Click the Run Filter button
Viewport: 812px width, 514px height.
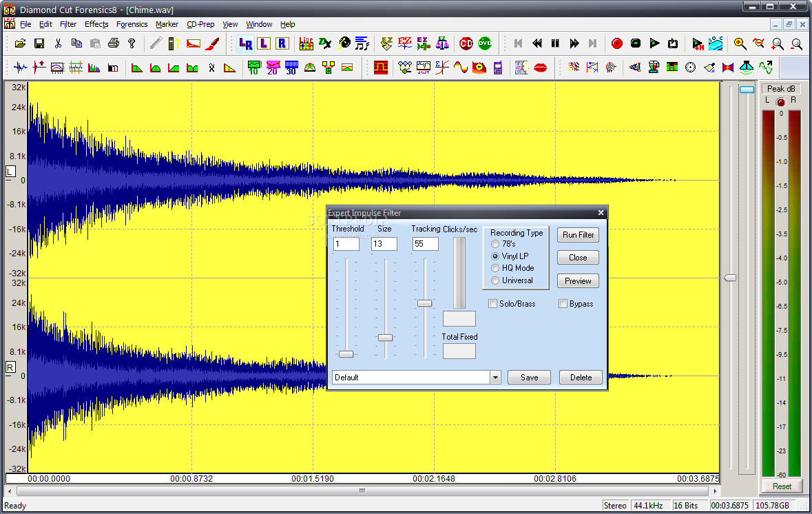click(578, 235)
